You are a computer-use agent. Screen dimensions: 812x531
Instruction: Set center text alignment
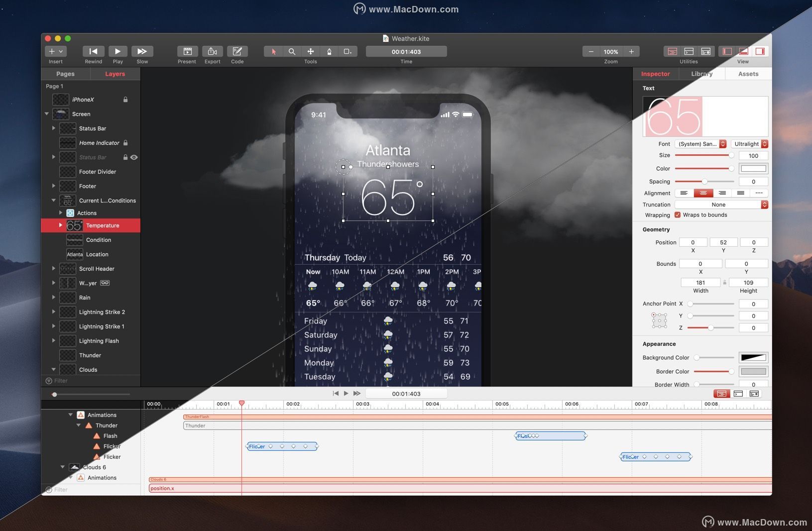(703, 193)
